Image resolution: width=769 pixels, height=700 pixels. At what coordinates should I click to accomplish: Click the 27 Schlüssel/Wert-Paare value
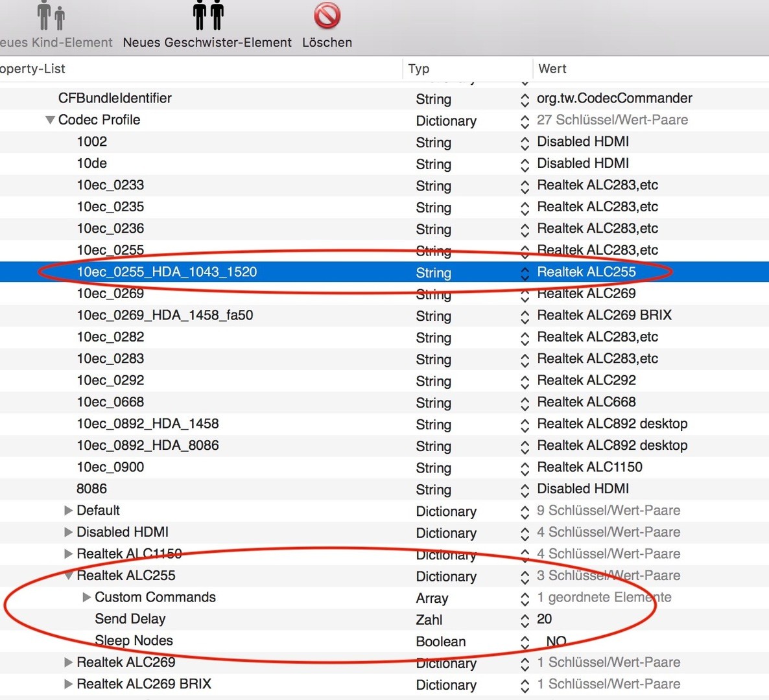(x=612, y=120)
